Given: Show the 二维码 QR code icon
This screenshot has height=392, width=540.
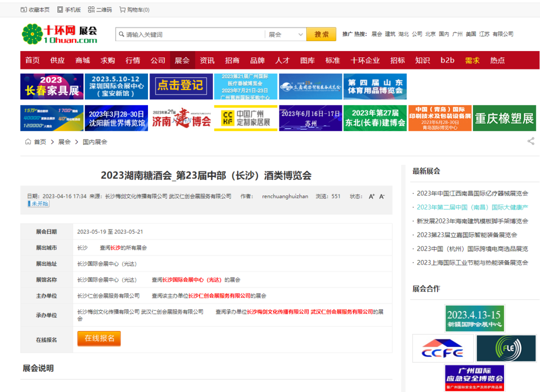Looking at the screenshot, I should 91,9.
